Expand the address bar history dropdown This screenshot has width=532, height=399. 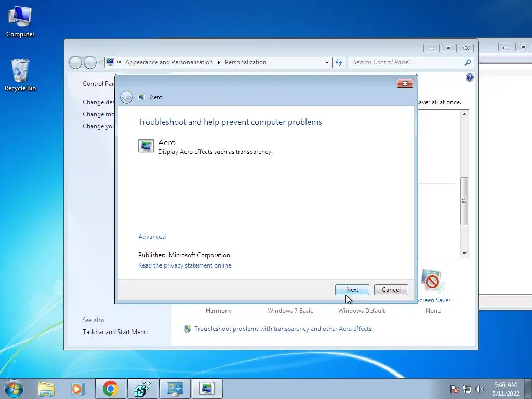point(327,62)
